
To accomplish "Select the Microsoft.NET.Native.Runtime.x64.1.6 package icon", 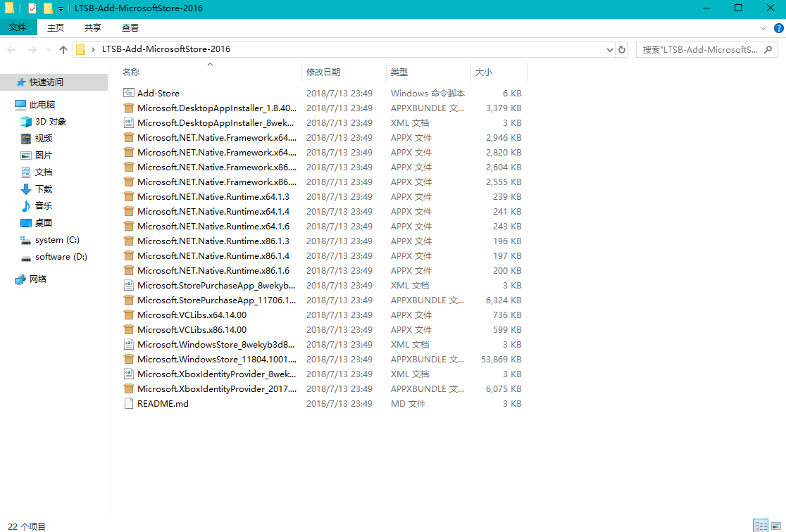I will click(129, 227).
